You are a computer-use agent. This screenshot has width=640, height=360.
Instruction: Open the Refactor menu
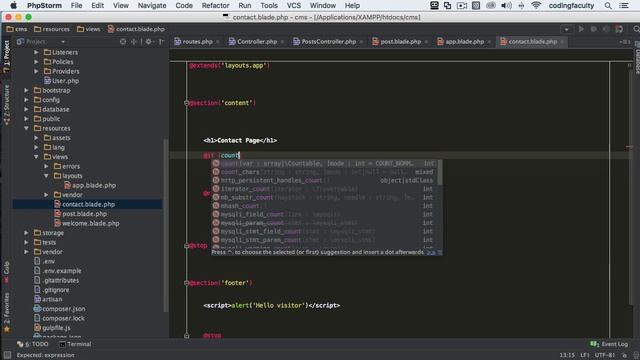[215, 5]
